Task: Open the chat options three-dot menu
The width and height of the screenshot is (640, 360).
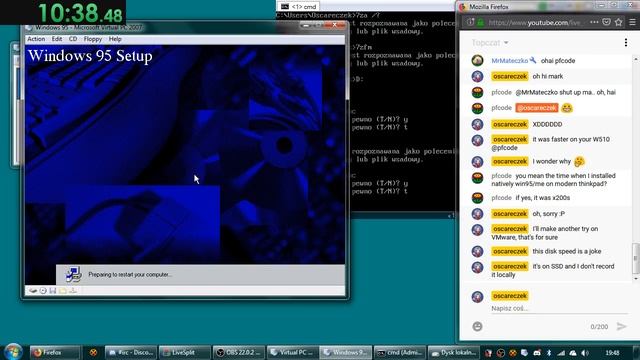Action: (x=626, y=42)
